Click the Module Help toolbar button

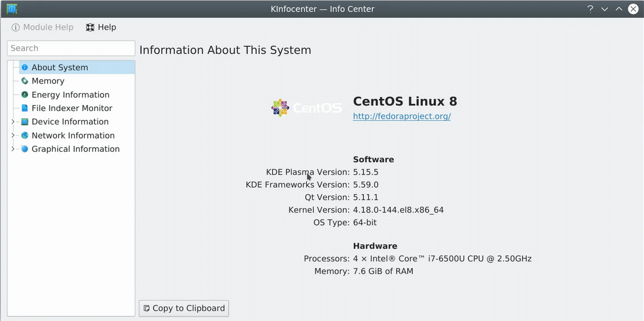43,28
